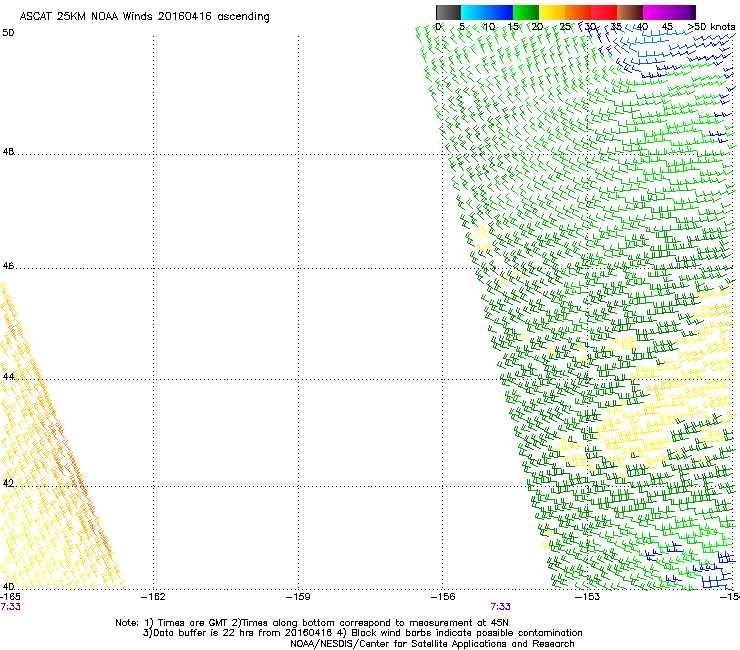Click the '>50 knots' legend label
Viewport: 740px width, 650px height.
[711, 27]
